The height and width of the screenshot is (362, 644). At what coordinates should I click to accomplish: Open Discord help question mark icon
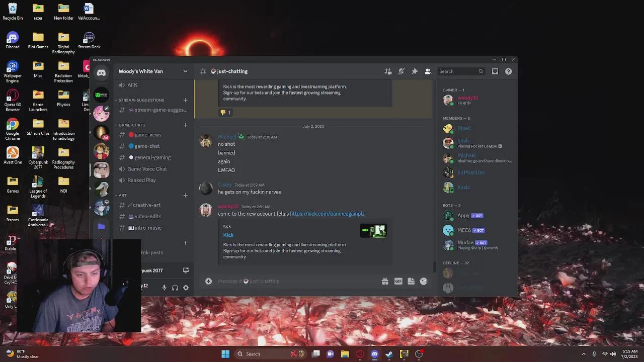(x=508, y=71)
